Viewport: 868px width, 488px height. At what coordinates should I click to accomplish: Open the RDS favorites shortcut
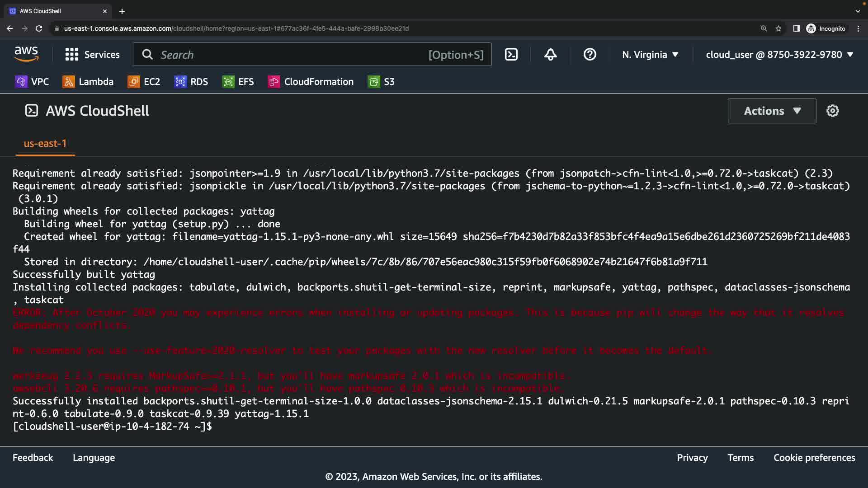tap(191, 82)
